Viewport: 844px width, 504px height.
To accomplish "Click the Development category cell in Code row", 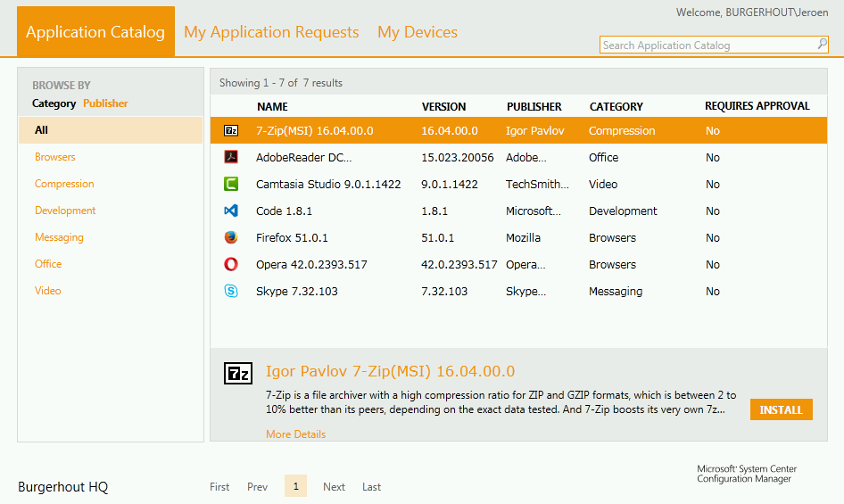I will tap(623, 211).
